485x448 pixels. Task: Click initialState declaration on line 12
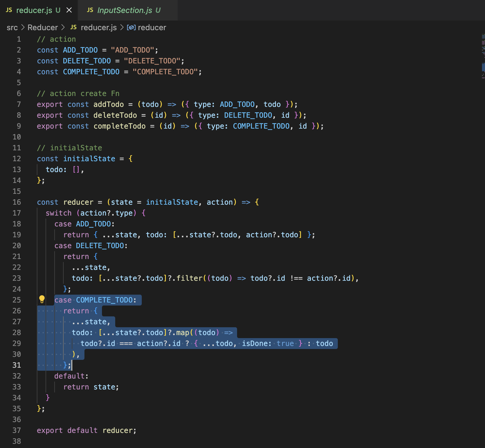click(x=89, y=159)
